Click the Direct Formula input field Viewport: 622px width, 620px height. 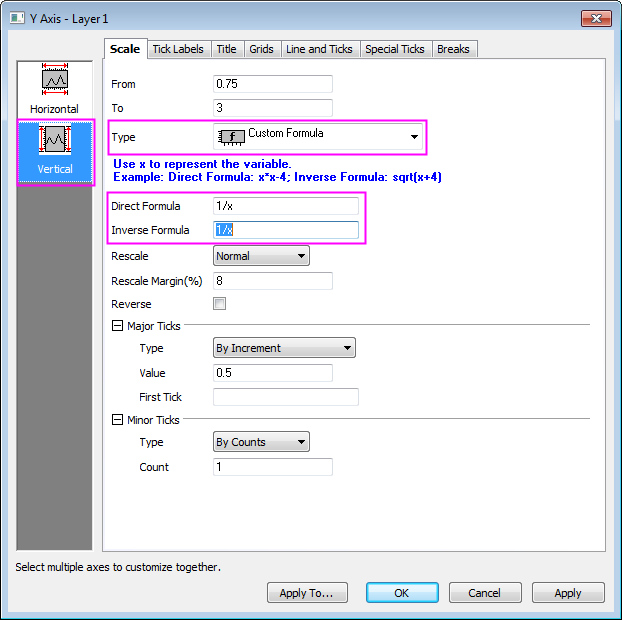(x=286, y=206)
